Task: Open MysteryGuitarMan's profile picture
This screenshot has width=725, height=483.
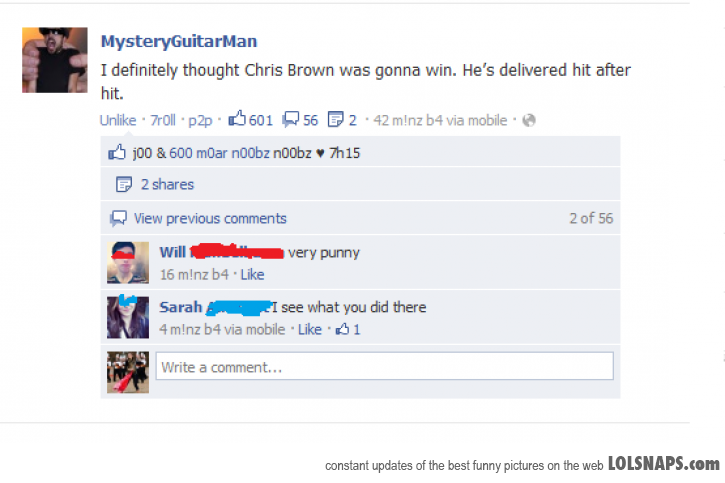Action: pyautogui.click(x=55, y=60)
